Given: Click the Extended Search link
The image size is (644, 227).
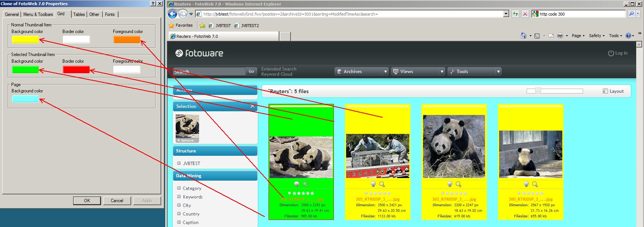Looking at the screenshot, I should pyautogui.click(x=279, y=69).
